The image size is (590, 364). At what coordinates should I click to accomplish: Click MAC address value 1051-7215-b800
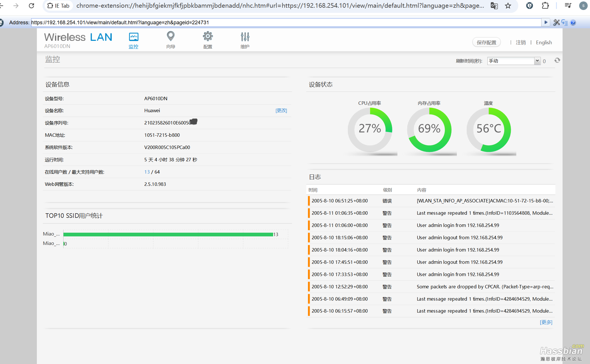(x=162, y=135)
